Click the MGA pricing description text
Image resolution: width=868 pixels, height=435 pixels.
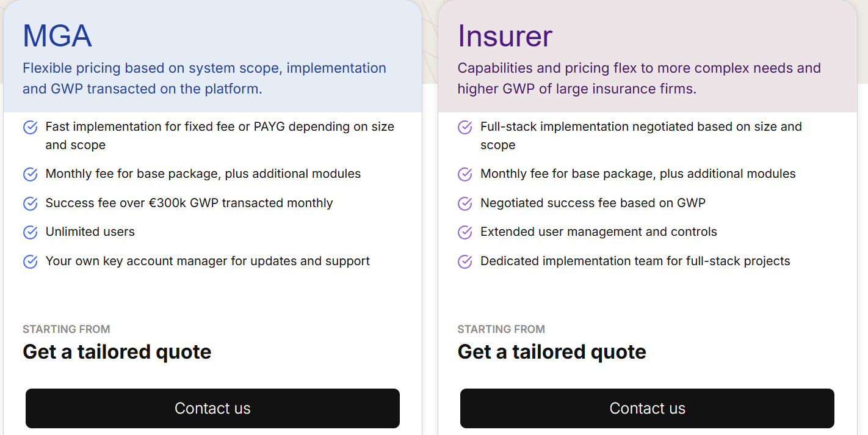point(203,78)
